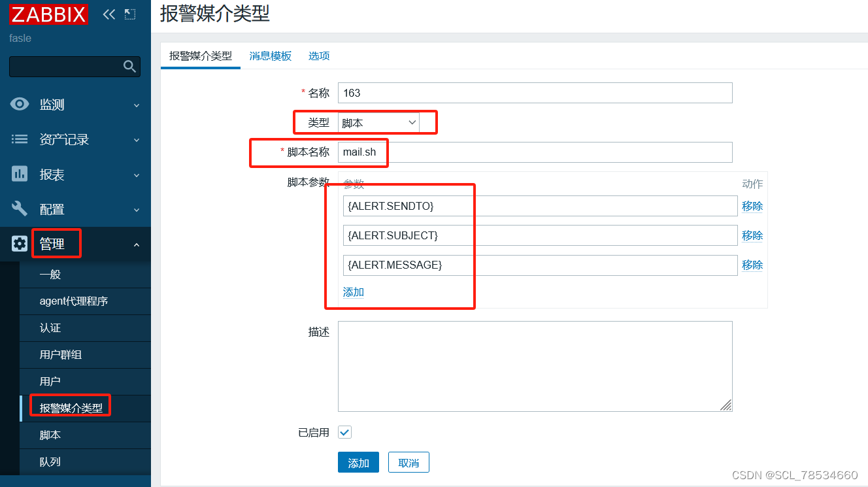Remove the {ALERT.SENDTO} parameter via 移除
868x487 pixels.
click(x=752, y=205)
